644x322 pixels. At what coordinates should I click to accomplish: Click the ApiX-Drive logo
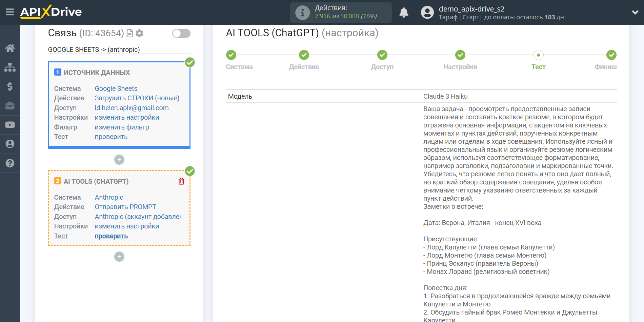tap(51, 12)
